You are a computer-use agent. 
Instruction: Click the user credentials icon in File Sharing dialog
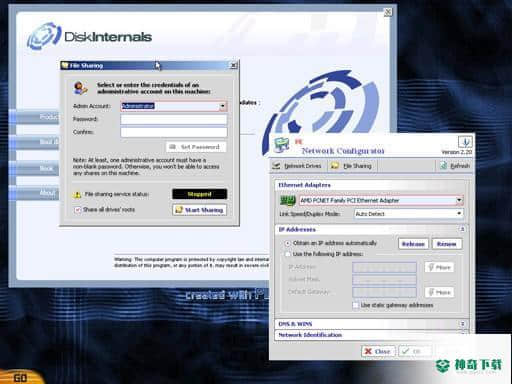point(80,88)
